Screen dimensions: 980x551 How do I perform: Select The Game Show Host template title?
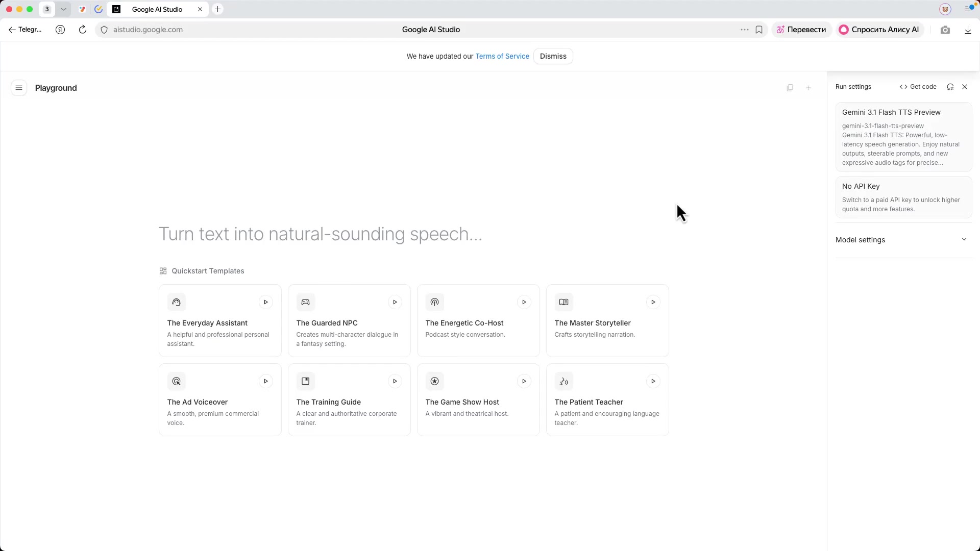click(462, 402)
